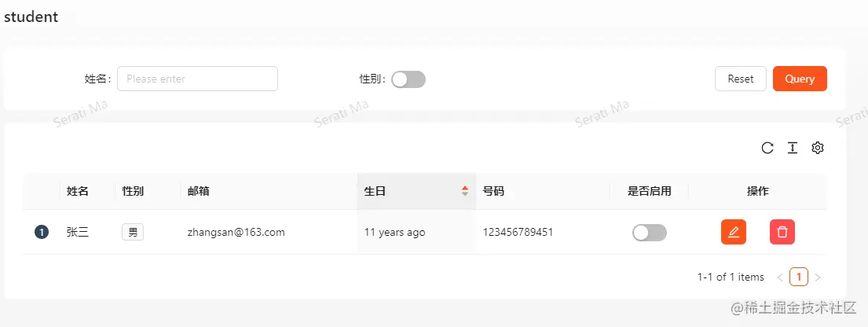Open the table density icon
The image size is (868, 327).
click(793, 148)
